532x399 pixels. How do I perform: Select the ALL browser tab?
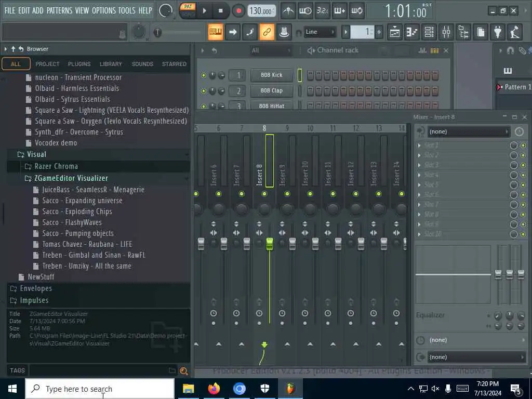pos(16,64)
